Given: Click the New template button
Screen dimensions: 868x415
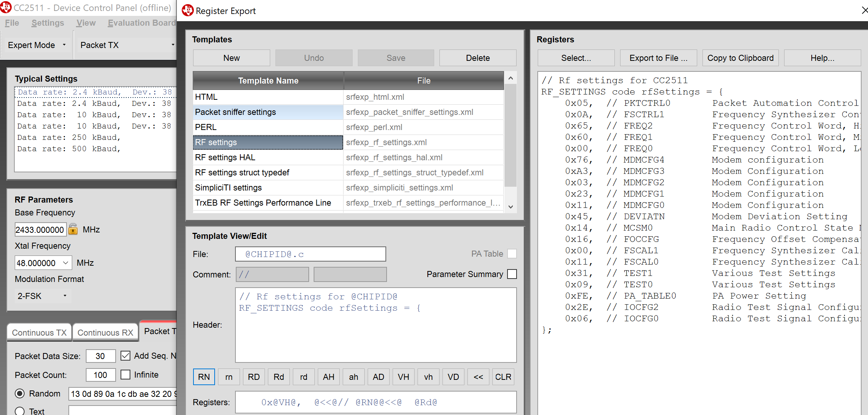Looking at the screenshot, I should 231,58.
